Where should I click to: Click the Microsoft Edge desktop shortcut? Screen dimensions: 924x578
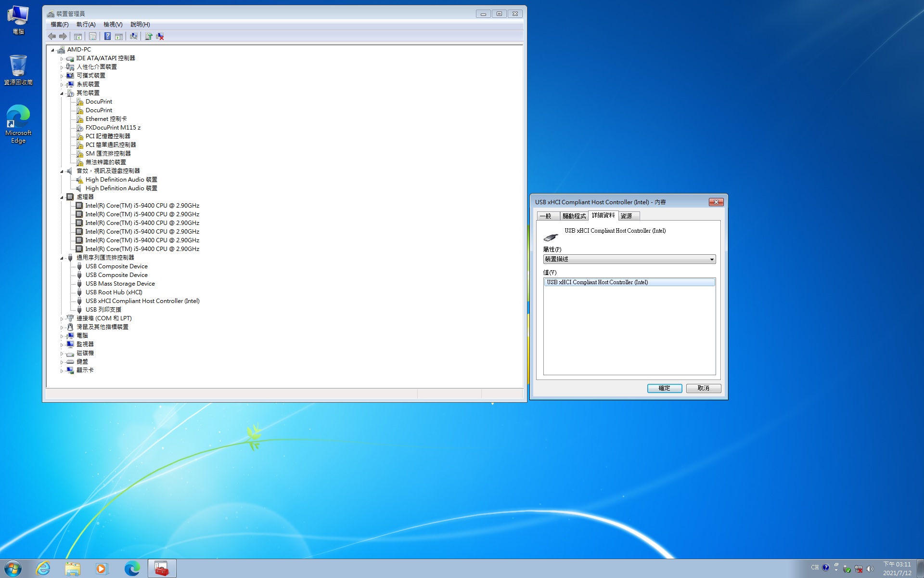click(x=18, y=124)
